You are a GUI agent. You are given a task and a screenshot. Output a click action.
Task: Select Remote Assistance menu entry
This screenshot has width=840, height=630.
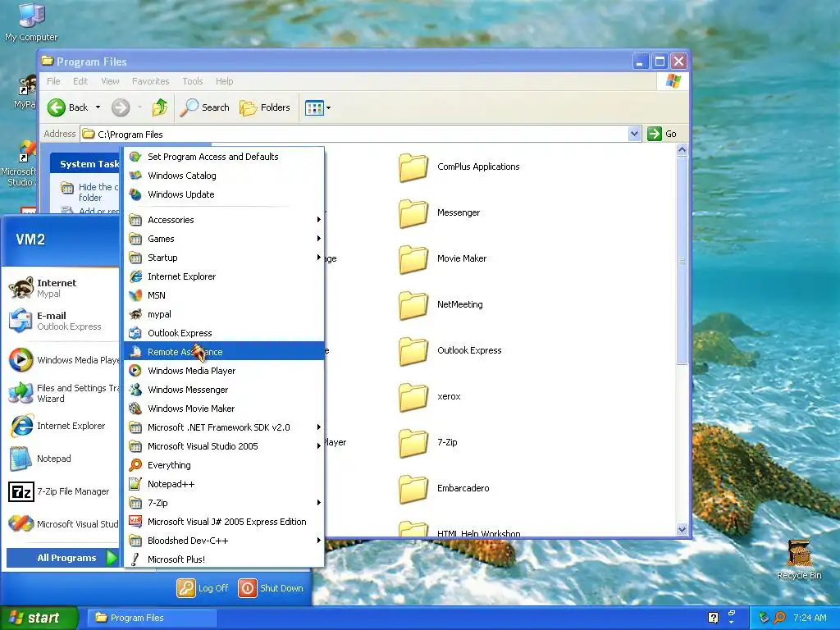(x=224, y=351)
